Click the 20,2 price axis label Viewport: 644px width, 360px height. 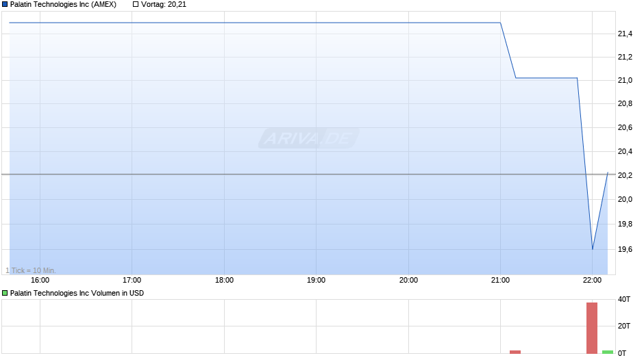point(625,176)
